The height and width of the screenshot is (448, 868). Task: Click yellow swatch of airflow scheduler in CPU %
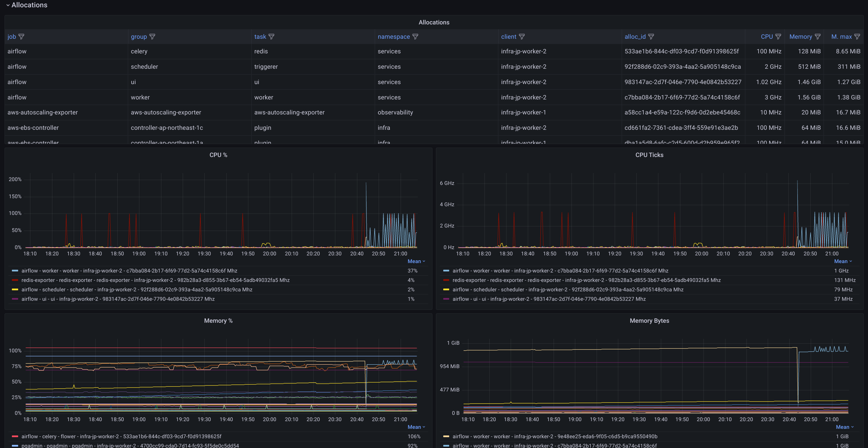[x=15, y=290]
